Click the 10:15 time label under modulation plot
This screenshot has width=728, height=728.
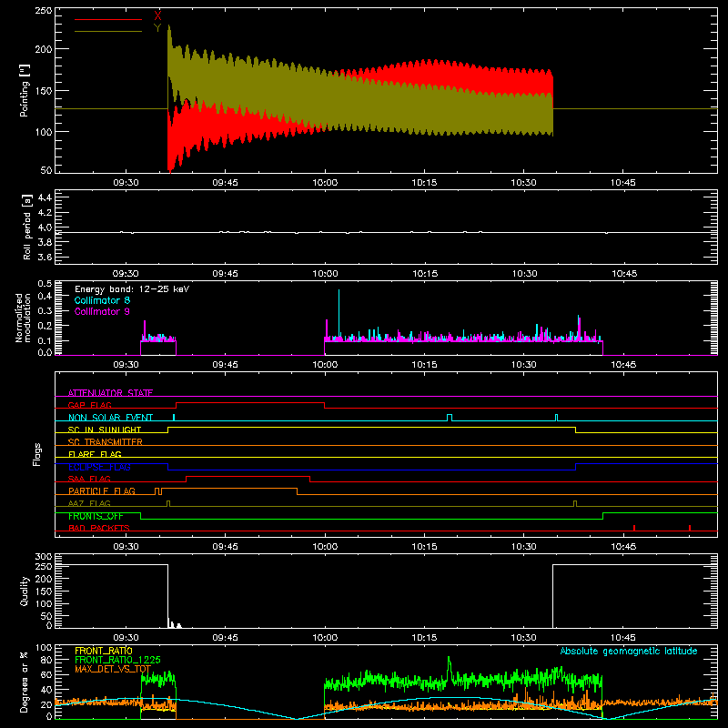coord(424,365)
